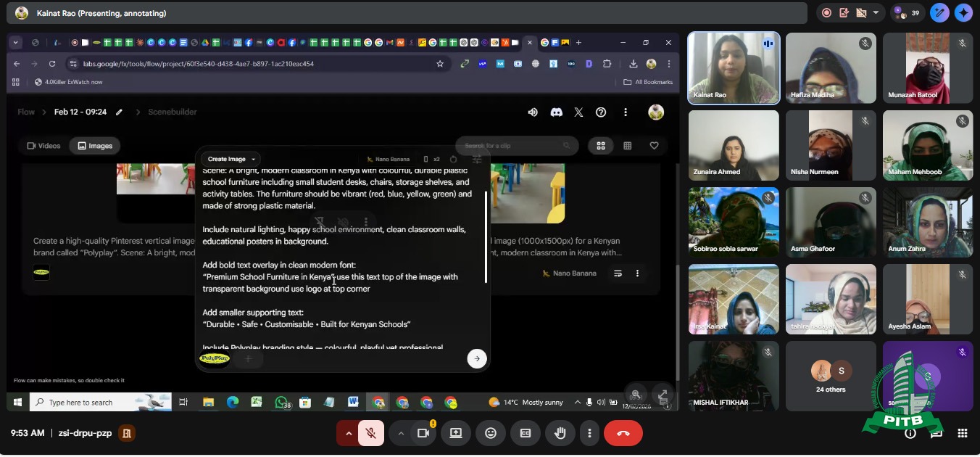Switch to the Videos tab

click(43, 146)
